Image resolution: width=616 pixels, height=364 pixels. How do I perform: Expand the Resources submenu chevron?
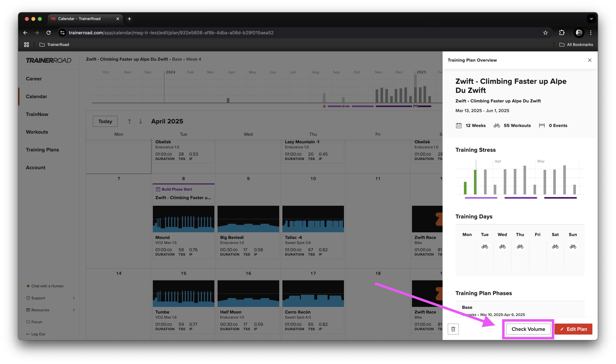(x=74, y=310)
